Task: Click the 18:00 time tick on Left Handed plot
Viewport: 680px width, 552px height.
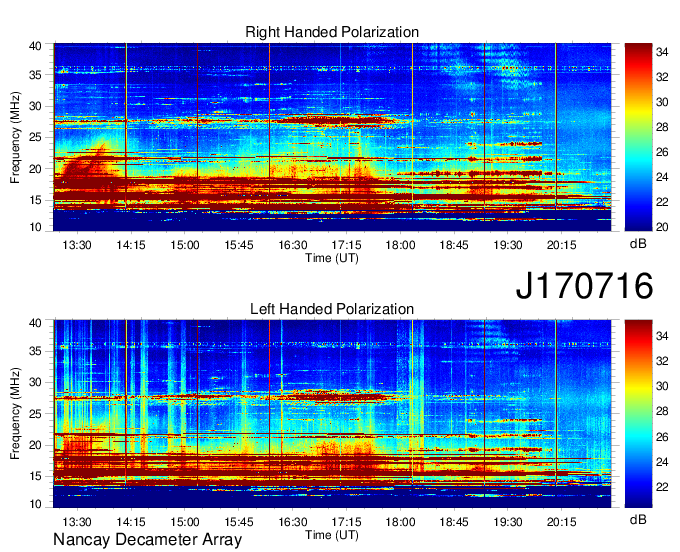Action: [x=400, y=521]
